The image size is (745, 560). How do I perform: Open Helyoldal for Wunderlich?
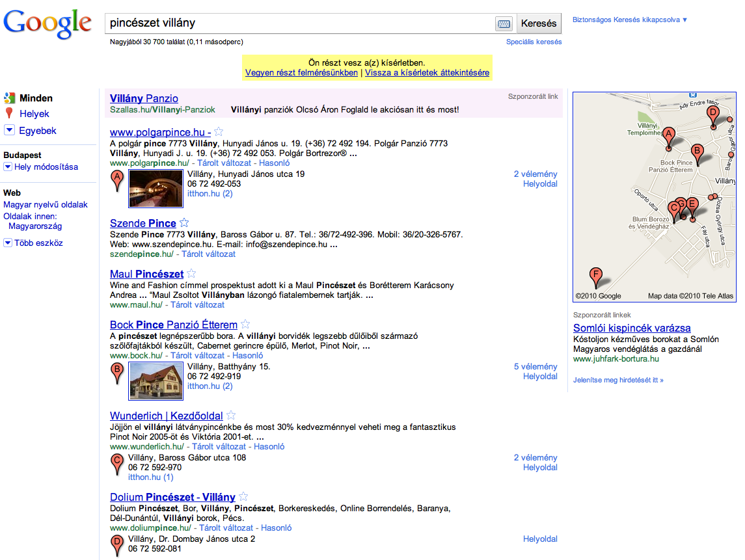tap(540, 468)
